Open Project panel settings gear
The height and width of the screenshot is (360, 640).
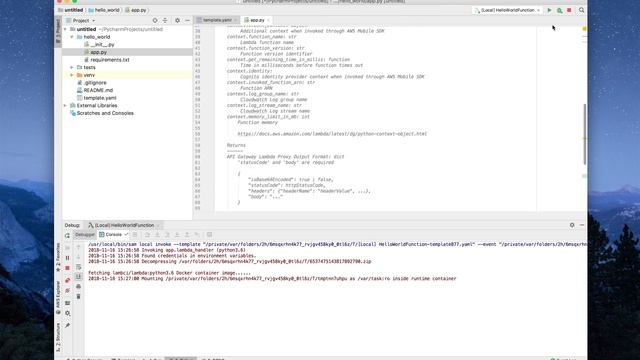click(x=177, y=20)
